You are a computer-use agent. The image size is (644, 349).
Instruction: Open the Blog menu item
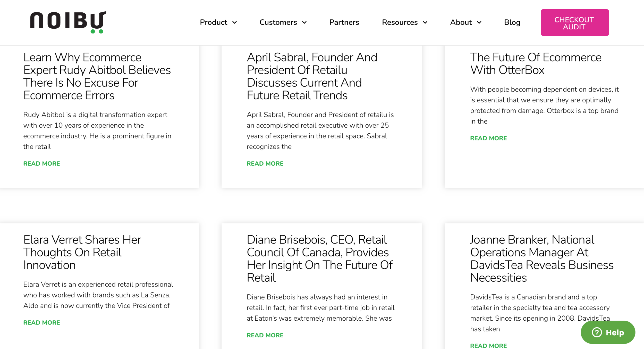512,22
